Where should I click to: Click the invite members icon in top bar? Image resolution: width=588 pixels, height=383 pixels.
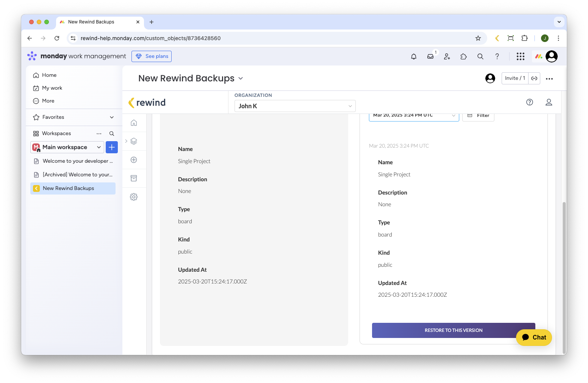pos(447,56)
